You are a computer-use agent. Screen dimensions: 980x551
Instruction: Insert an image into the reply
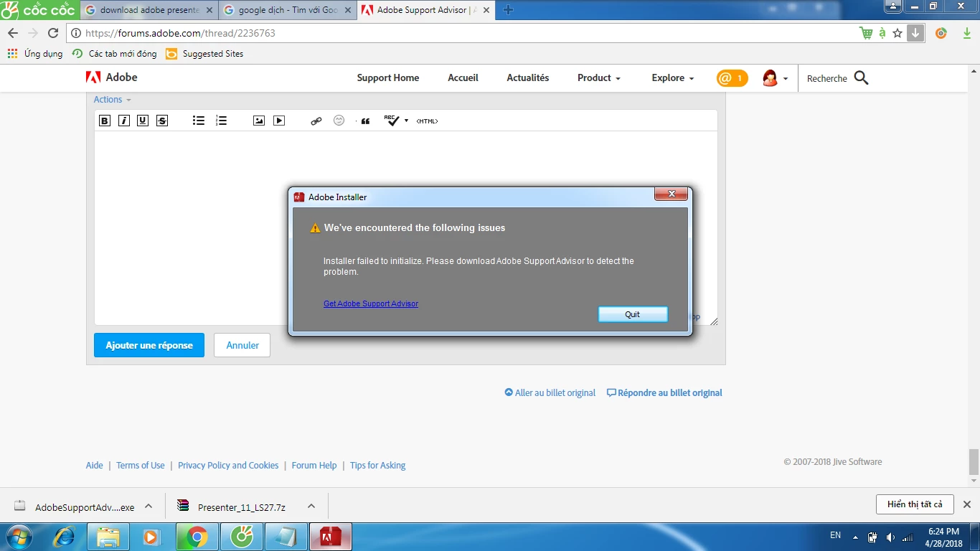[x=259, y=121]
